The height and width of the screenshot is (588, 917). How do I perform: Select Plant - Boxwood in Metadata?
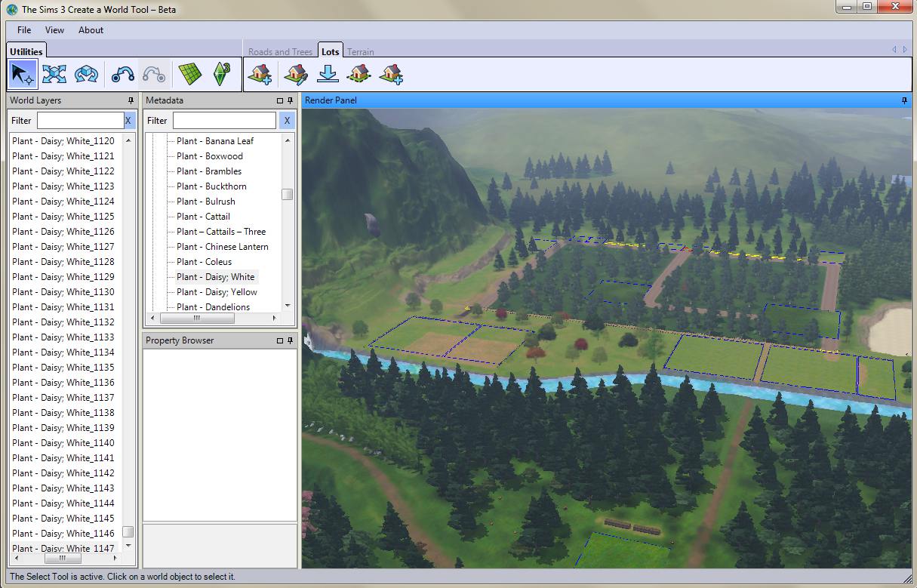coord(210,156)
